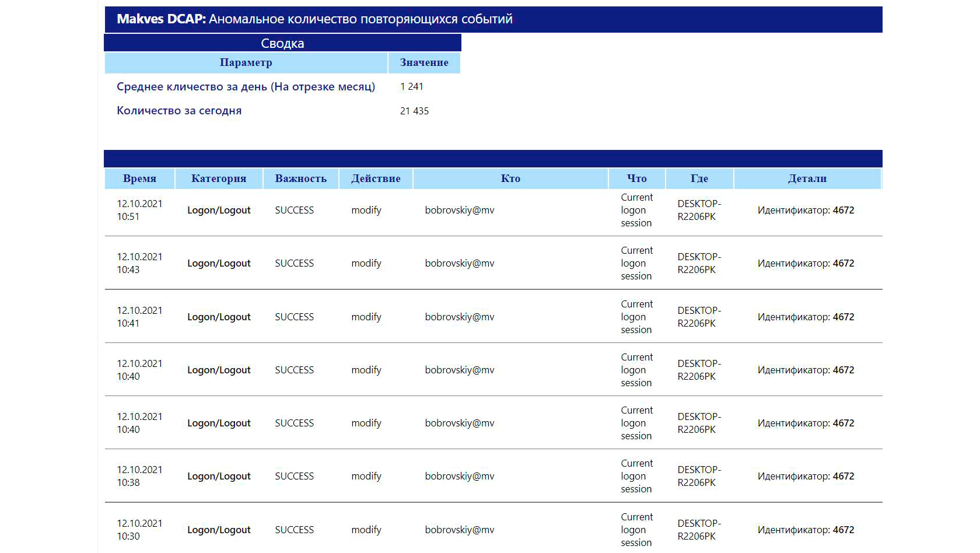Click 'Идентификатор: 4672' in the 10:51 row
Viewport: 980px width, 553px height.
pos(806,210)
